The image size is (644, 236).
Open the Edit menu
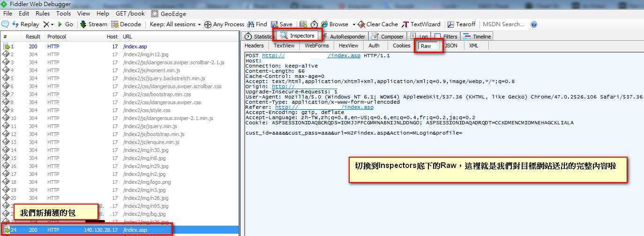click(24, 14)
